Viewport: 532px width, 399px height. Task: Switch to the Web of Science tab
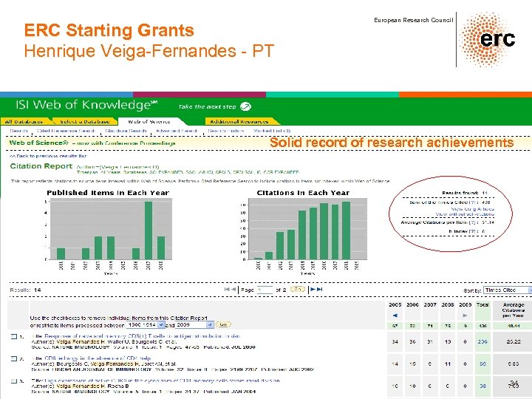coord(149,121)
